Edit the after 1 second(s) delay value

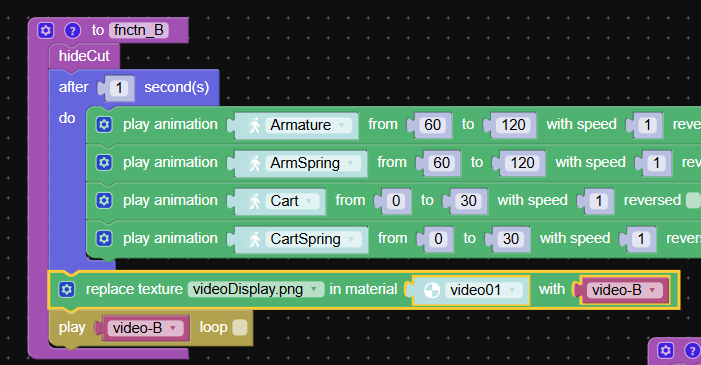(x=119, y=88)
